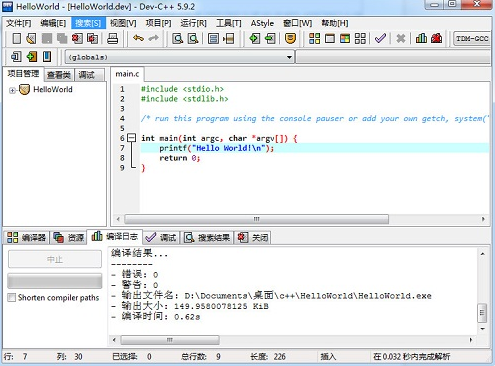
Task: Click the compile log horizontal scrollbar thumb
Action: (x=170, y=340)
